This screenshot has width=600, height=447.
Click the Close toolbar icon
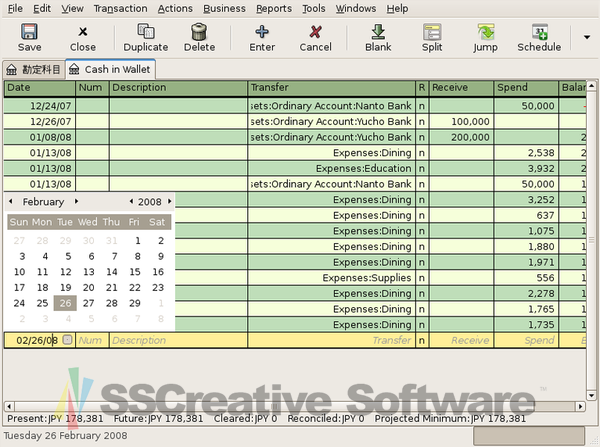point(83,31)
